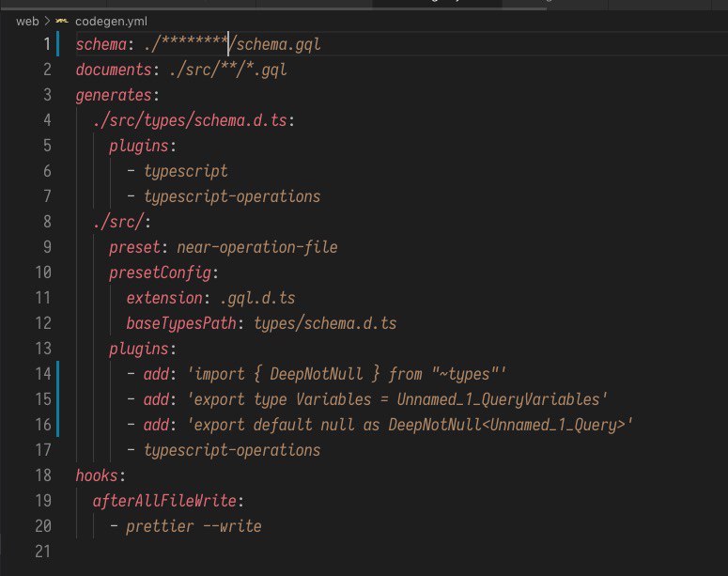Click 'preset' key on line 9
The image size is (728, 576).
[134, 247]
